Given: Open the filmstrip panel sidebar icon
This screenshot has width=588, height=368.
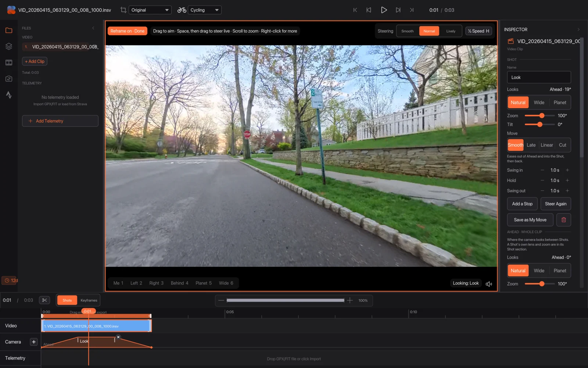Looking at the screenshot, I should (9, 63).
